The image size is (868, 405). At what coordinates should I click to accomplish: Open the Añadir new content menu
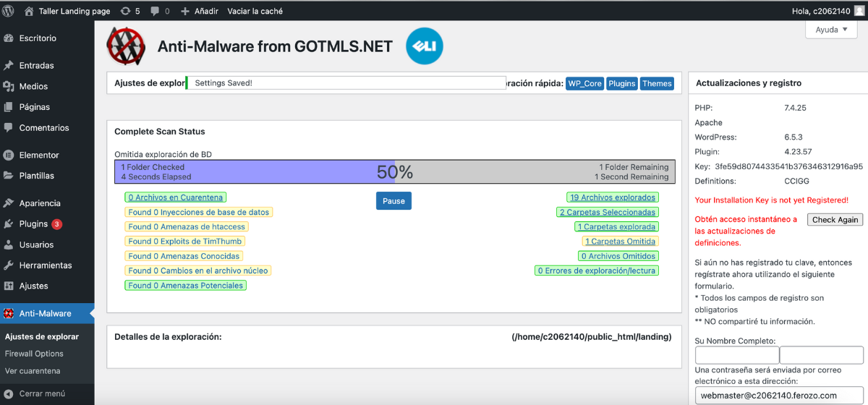click(x=200, y=12)
